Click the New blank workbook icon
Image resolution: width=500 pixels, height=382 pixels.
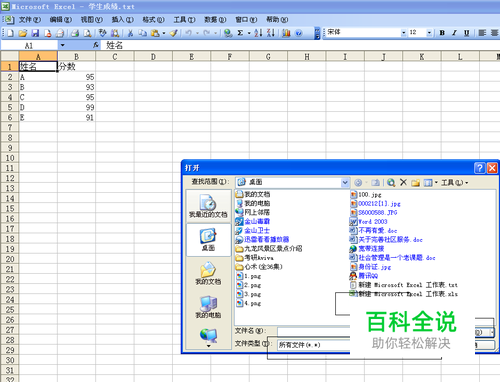point(10,33)
